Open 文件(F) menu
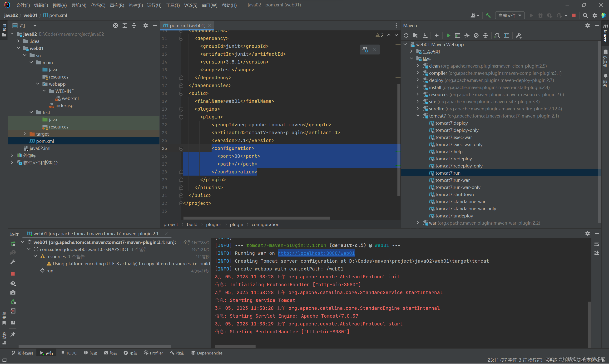609x364 pixels. point(23,5)
